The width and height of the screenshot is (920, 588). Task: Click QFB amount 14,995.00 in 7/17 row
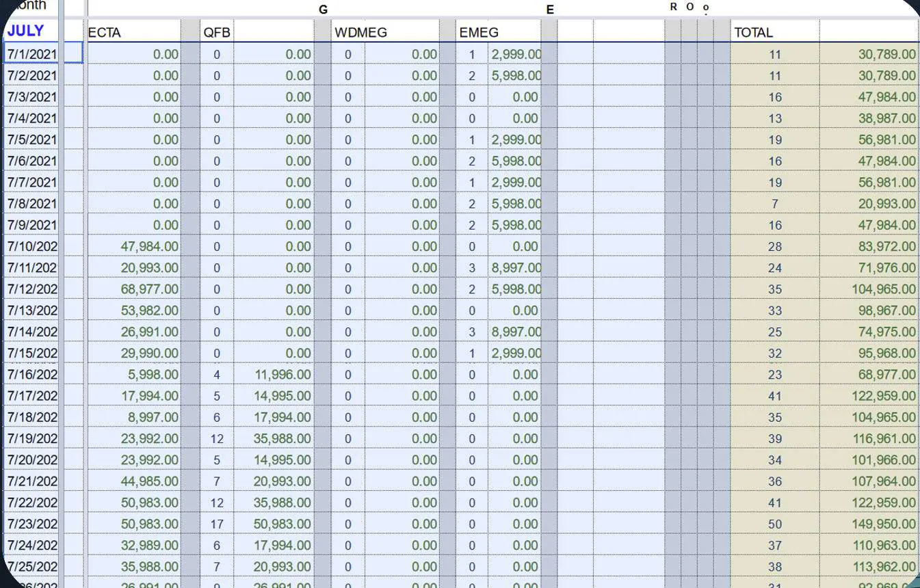click(274, 396)
